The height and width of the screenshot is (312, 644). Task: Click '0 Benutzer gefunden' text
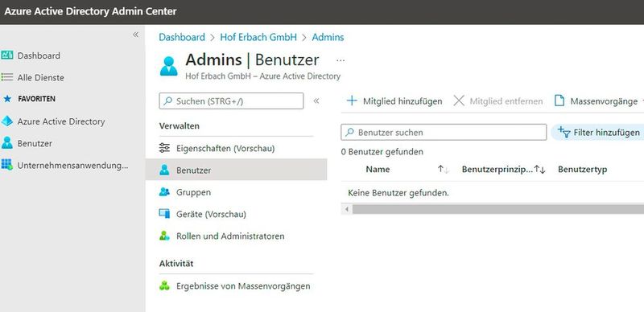[x=382, y=151]
